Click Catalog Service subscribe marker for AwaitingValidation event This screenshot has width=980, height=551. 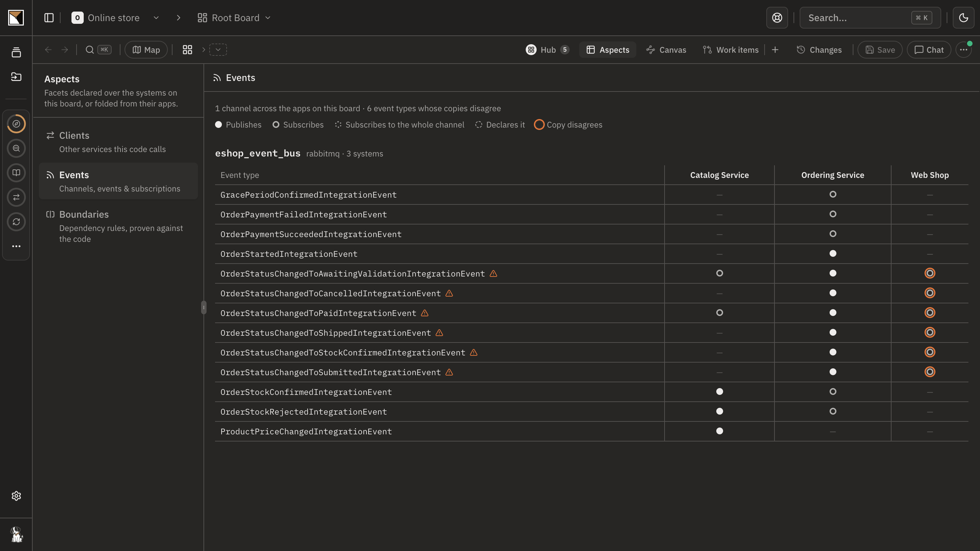pyautogui.click(x=719, y=273)
